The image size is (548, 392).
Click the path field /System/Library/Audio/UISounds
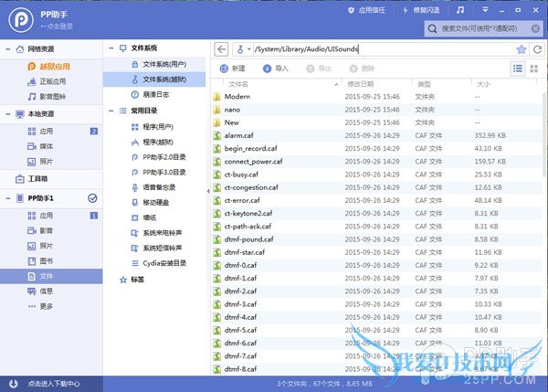[x=383, y=49]
